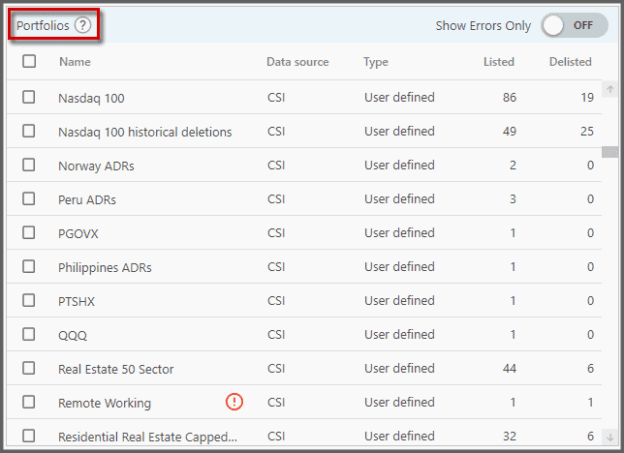Select checkbox for Norway ADRs
The image size is (624, 453).
[x=29, y=165]
